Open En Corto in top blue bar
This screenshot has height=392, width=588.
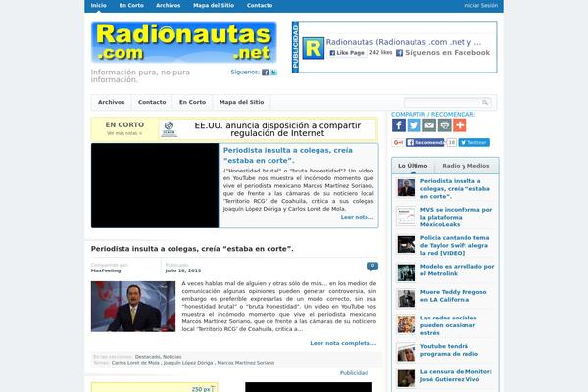pos(131,5)
